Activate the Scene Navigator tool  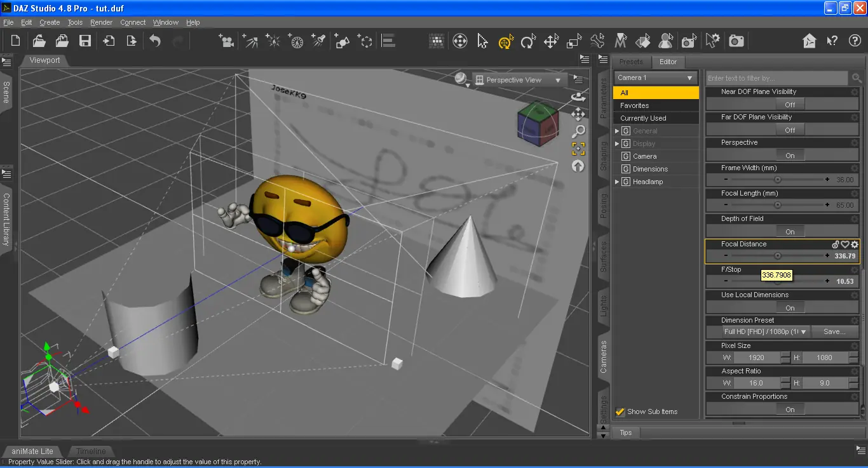pyautogui.click(x=460, y=40)
